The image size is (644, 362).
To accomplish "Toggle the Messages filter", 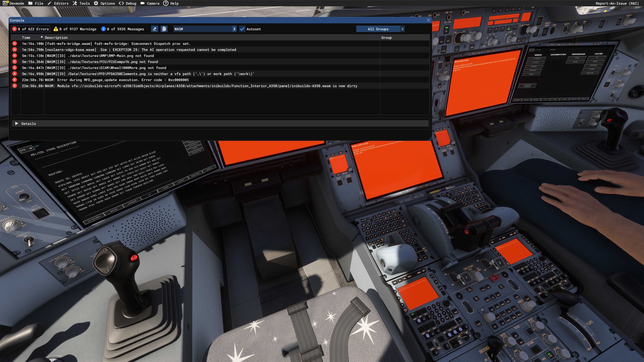I will click(x=123, y=29).
